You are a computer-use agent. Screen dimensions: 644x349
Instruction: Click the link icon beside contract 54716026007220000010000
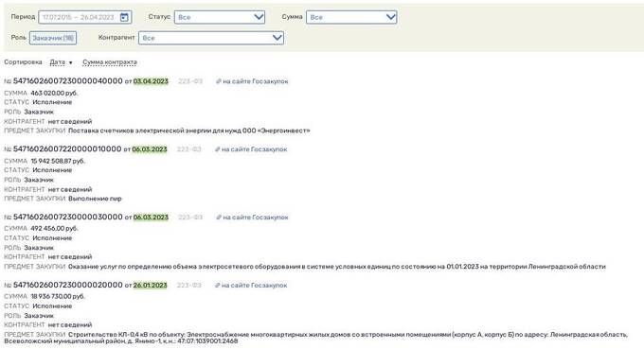click(217, 149)
